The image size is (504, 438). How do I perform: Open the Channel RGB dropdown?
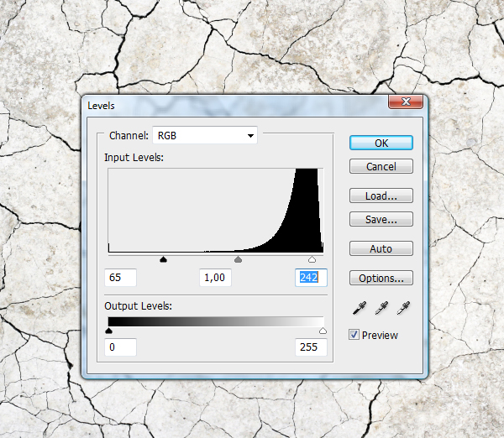tap(205, 135)
